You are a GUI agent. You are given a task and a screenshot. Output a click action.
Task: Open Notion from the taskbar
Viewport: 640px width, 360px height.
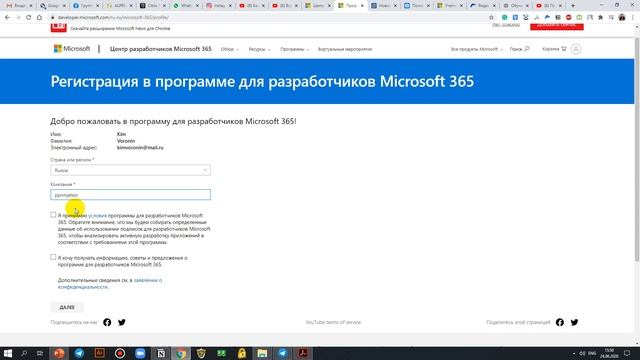[161, 353]
